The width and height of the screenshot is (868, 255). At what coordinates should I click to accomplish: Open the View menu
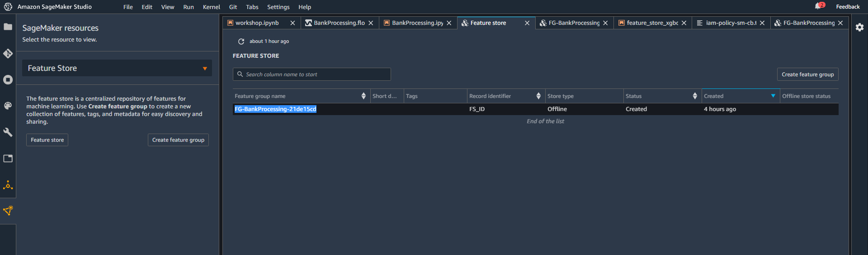pyautogui.click(x=168, y=7)
